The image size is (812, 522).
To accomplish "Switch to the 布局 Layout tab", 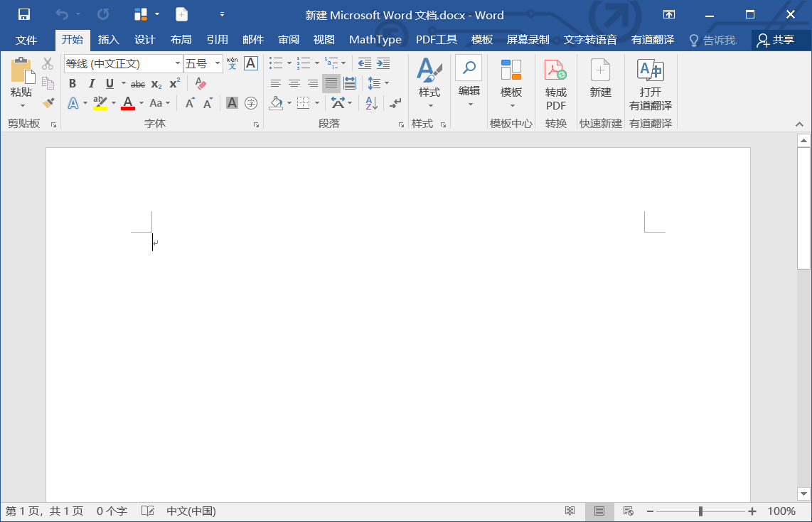I will click(x=181, y=40).
